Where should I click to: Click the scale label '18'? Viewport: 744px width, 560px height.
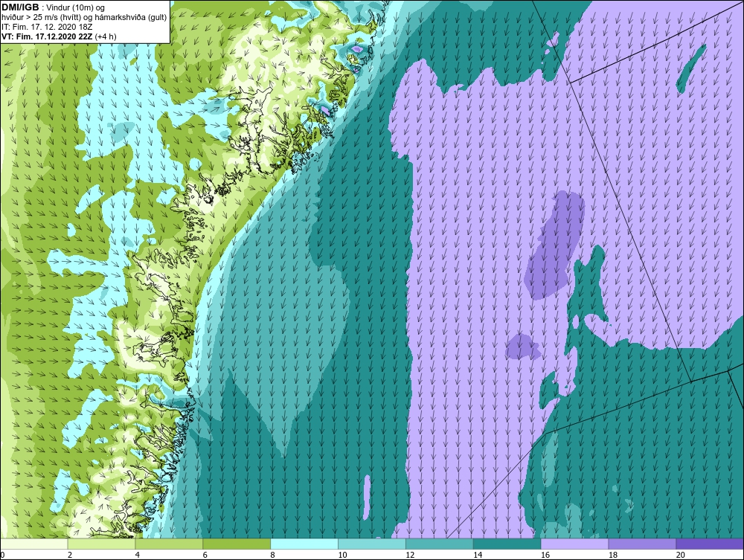(x=612, y=555)
